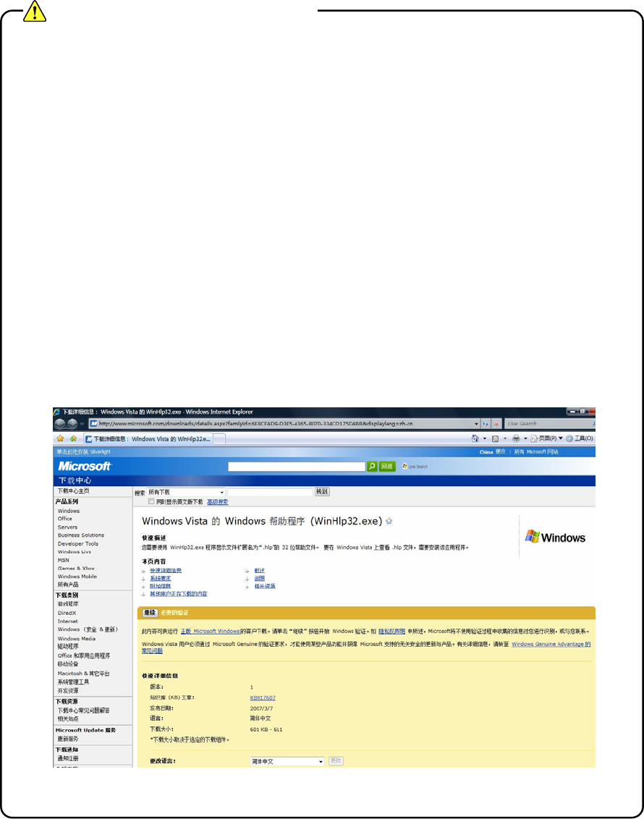644x819 pixels.
Task: Click the green magnifier search button
Action: pyautogui.click(x=372, y=467)
